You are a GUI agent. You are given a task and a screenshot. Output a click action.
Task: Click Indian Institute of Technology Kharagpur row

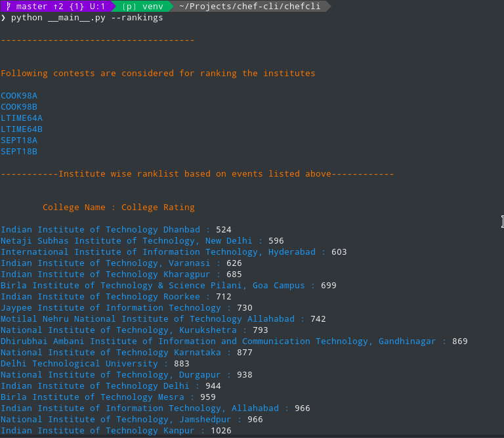[x=121, y=274]
